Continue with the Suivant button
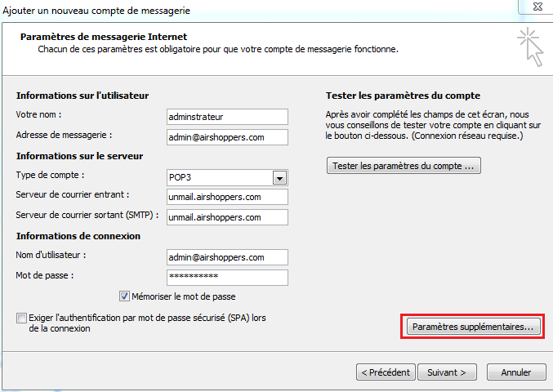Screen dimensions: 553x392 447,372
